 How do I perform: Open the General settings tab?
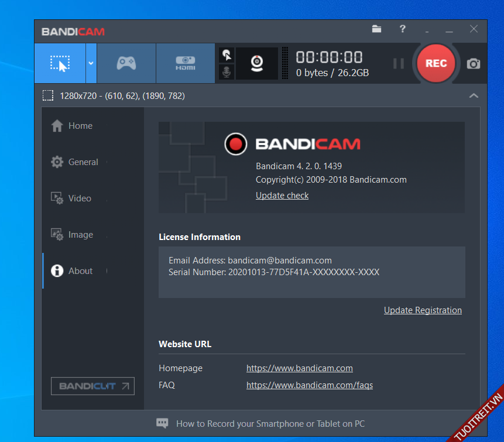point(83,162)
